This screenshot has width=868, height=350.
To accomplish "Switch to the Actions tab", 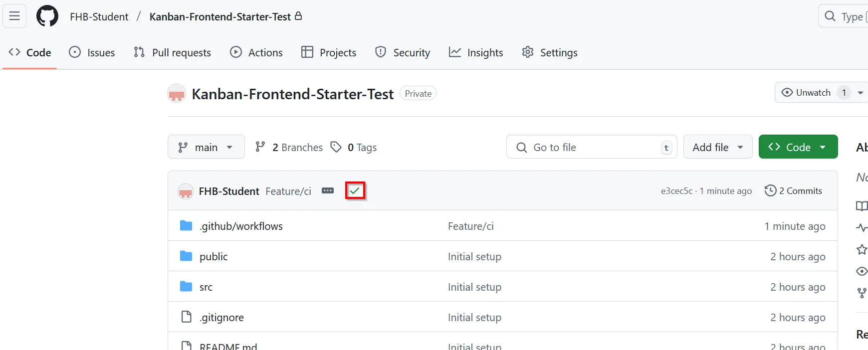I will coord(256,52).
